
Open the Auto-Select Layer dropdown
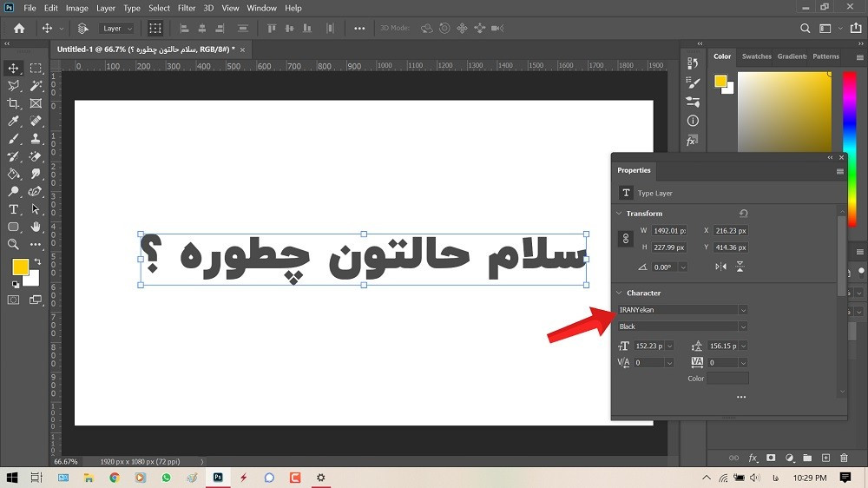[117, 29]
